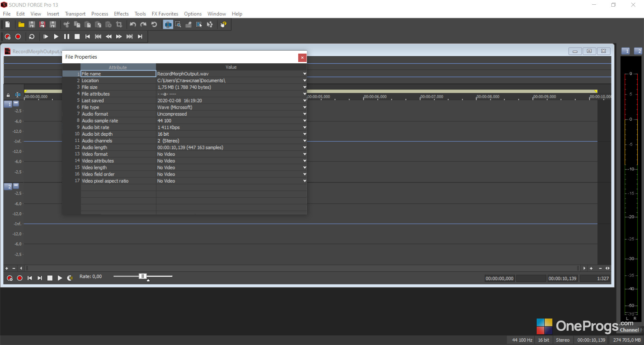644x345 pixels.
Task: Click the Cut scissors icon in the toolbar
Action: pos(66,24)
